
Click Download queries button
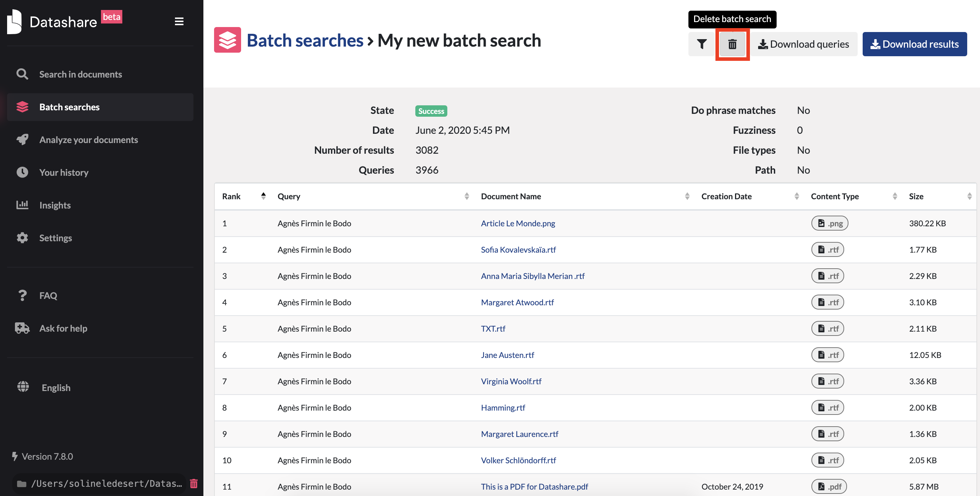pos(804,44)
